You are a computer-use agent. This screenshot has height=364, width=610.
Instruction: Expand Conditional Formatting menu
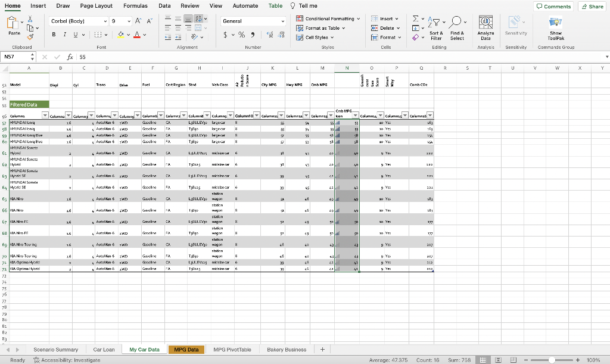(328, 18)
